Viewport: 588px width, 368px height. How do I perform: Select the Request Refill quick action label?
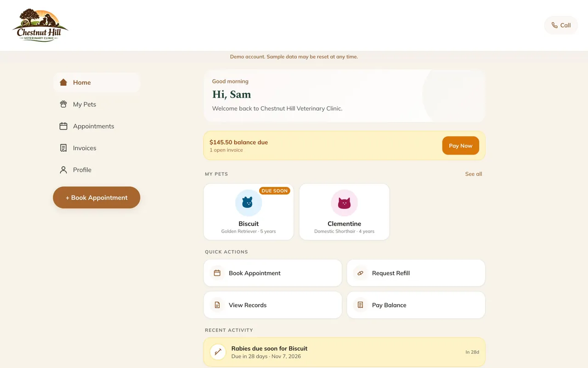pos(391,273)
